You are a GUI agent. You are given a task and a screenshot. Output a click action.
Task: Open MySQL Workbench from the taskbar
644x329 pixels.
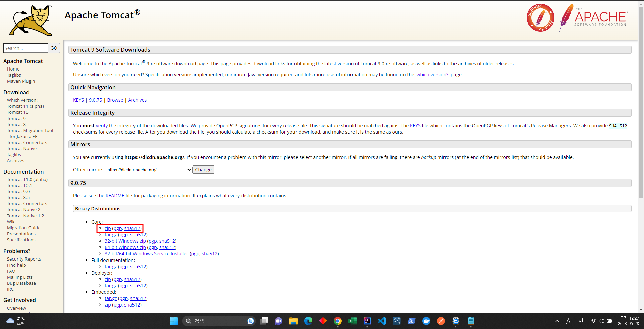point(397,321)
